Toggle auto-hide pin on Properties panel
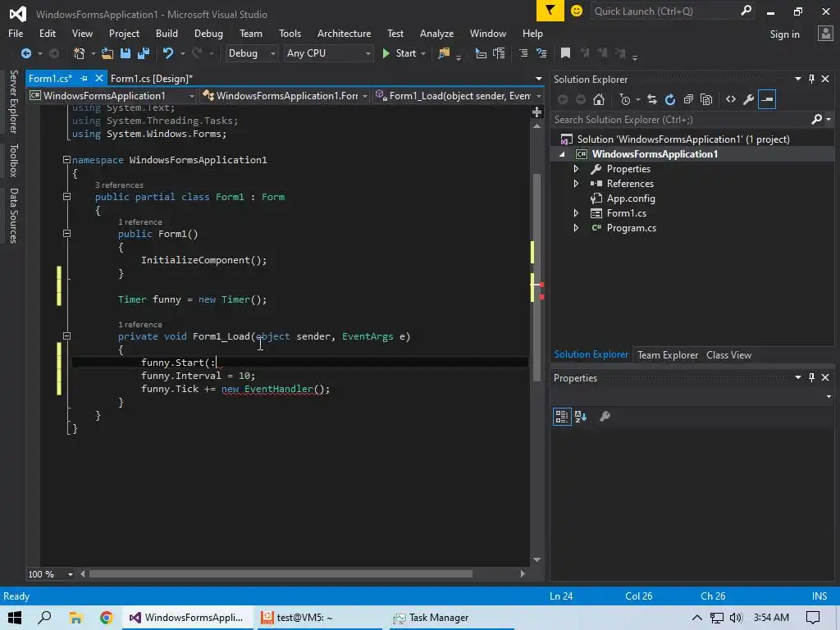The height and width of the screenshot is (630, 840). (x=811, y=377)
